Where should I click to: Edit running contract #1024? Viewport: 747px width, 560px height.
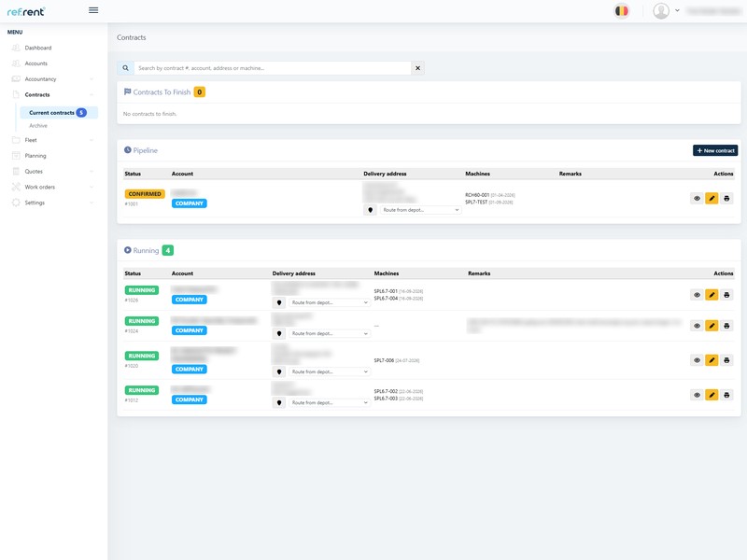(x=712, y=326)
